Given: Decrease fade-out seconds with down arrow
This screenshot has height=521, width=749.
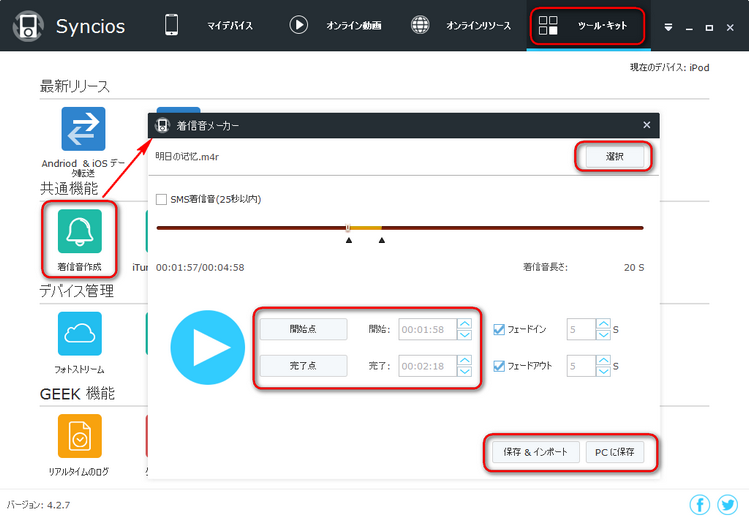Looking at the screenshot, I should [603, 372].
